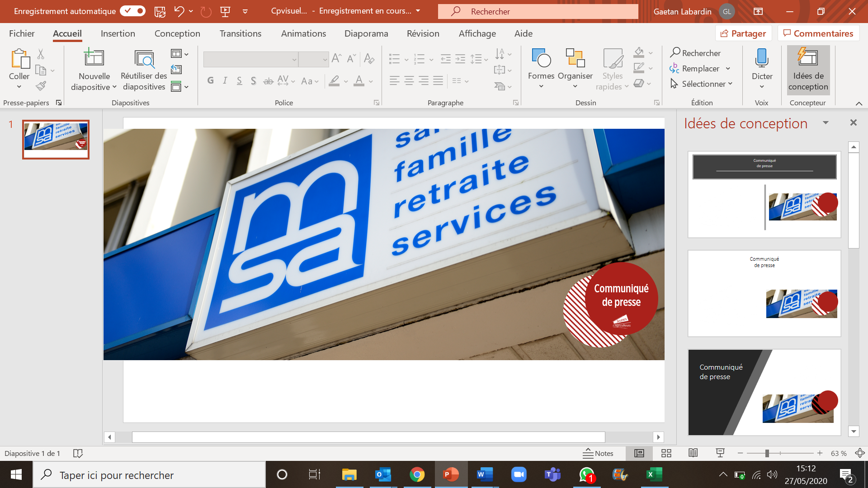Reset the slide layout icon
This screenshot has height=488, width=868.
coord(176,70)
